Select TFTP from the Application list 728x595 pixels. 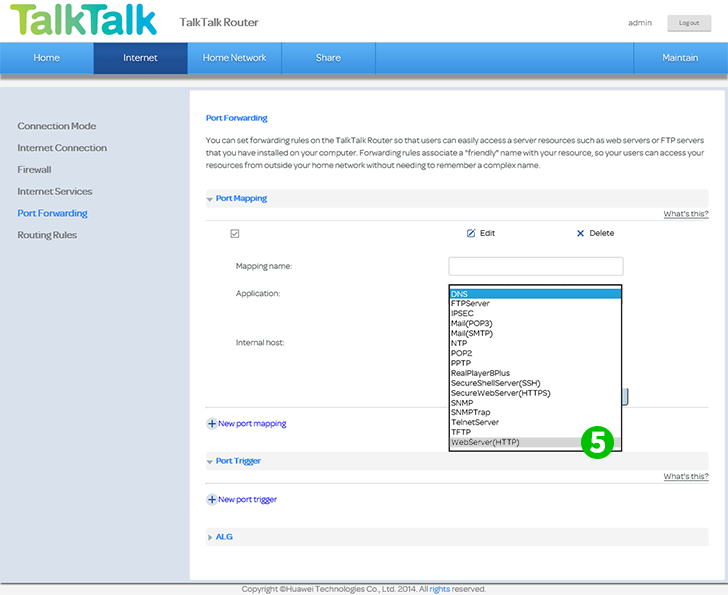[535, 432]
